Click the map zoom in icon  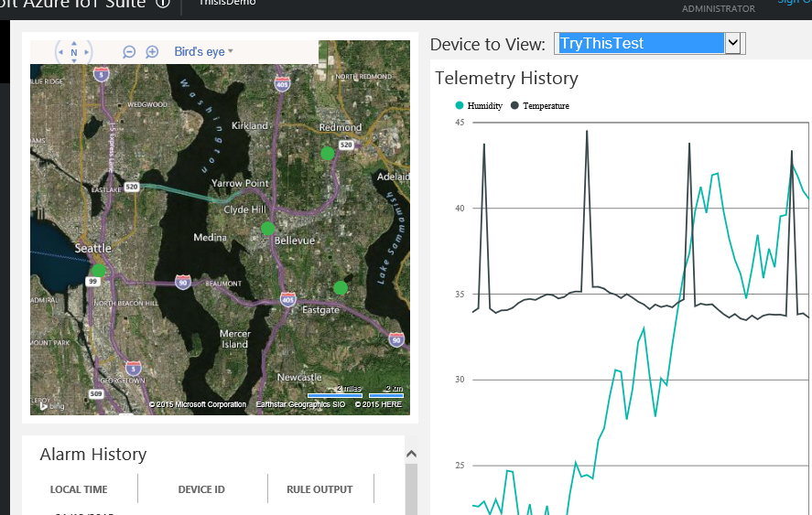(x=152, y=52)
